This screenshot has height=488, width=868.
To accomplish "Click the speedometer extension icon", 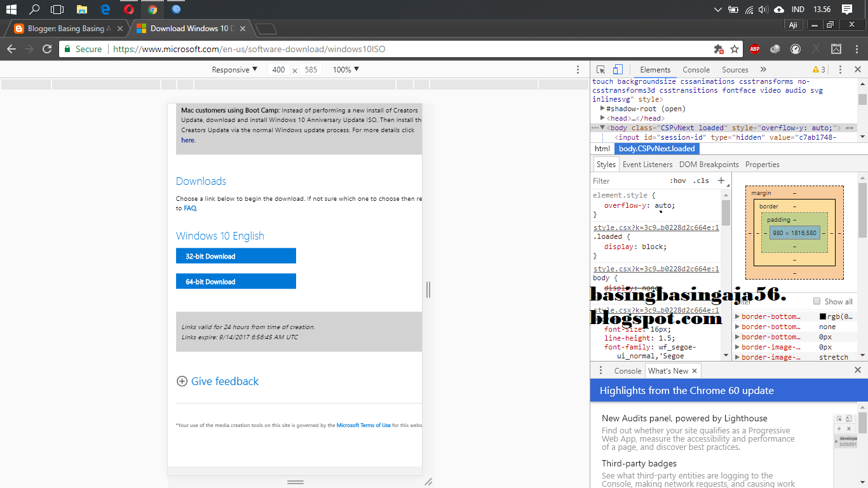I will [796, 49].
